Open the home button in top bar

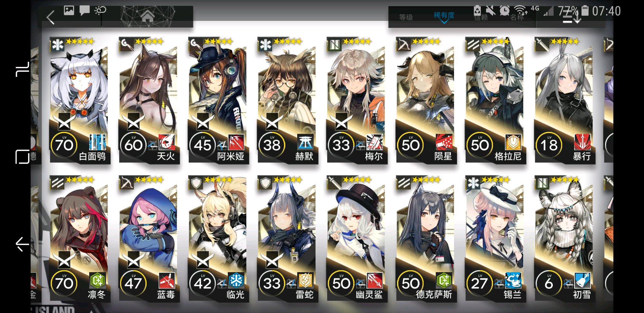pyautogui.click(x=147, y=15)
